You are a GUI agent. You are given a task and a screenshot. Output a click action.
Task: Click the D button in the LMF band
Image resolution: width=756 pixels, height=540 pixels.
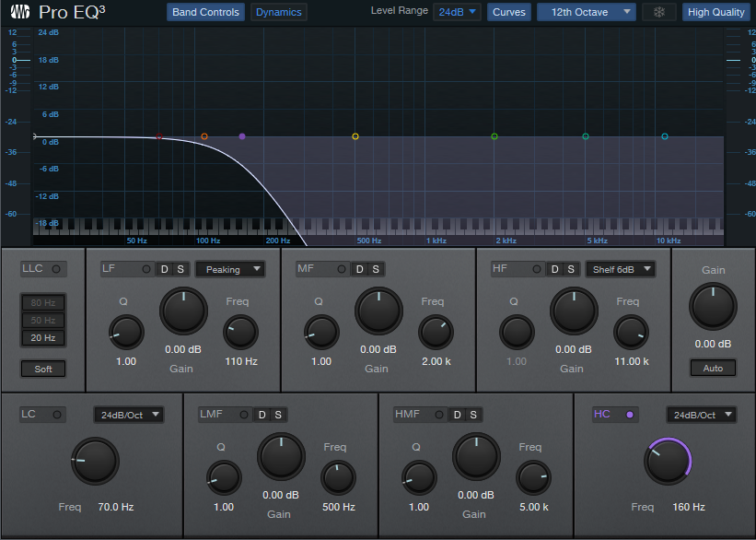point(262,415)
